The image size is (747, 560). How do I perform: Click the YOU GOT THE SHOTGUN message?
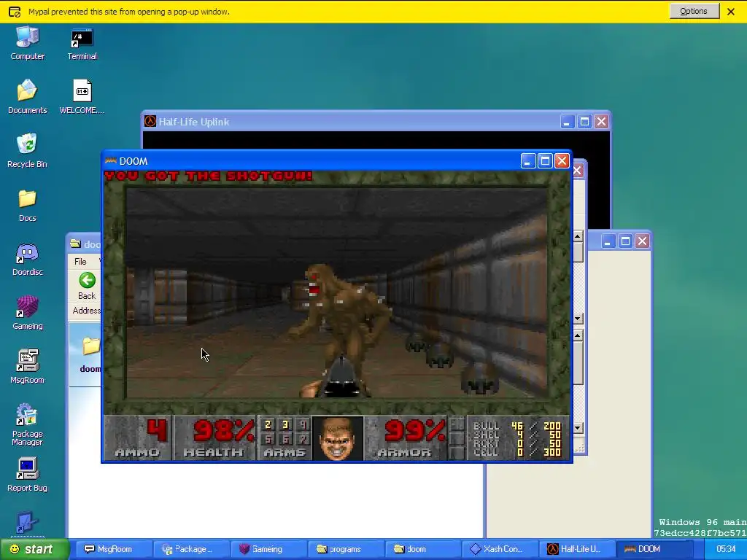208,176
